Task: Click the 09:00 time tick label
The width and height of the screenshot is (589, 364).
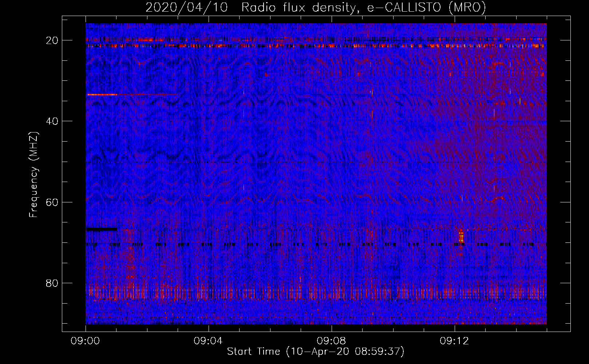Action: (86, 341)
